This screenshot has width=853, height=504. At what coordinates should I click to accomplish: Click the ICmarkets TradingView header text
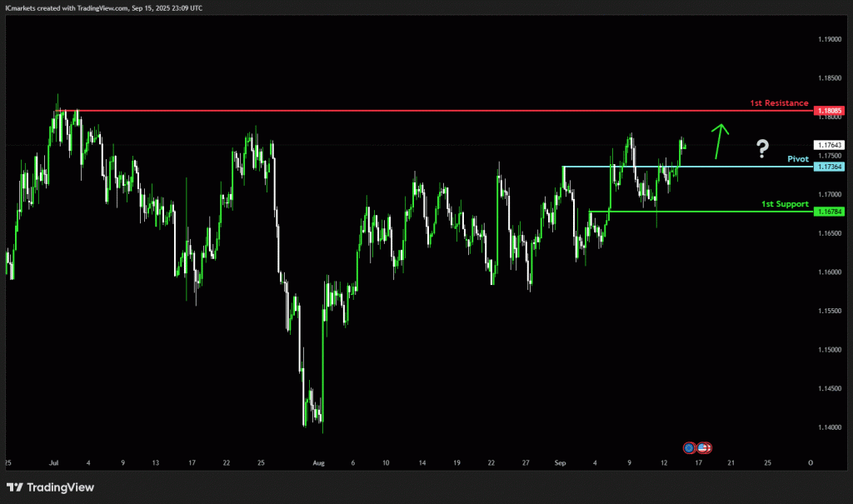pos(104,8)
